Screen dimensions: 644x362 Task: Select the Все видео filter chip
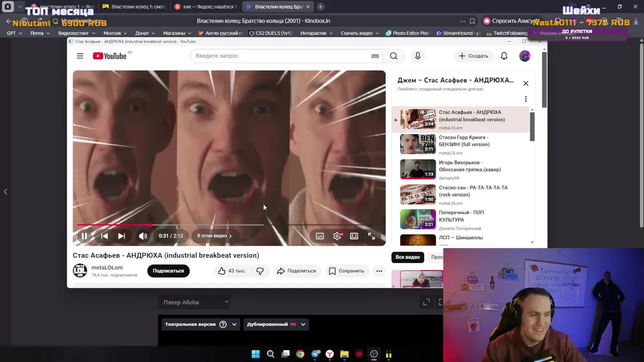408,257
